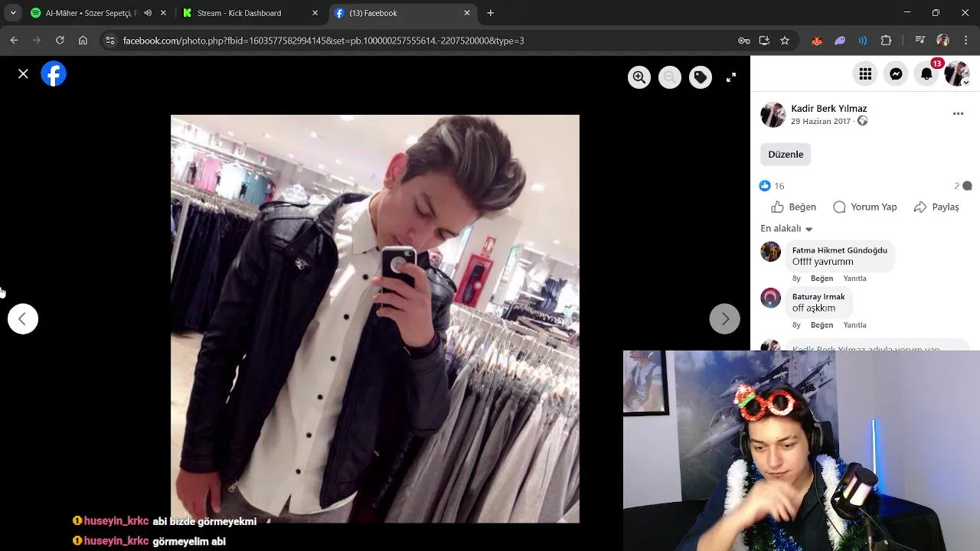Open the tab search dropdown
980x551 pixels.
pyautogui.click(x=13, y=13)
